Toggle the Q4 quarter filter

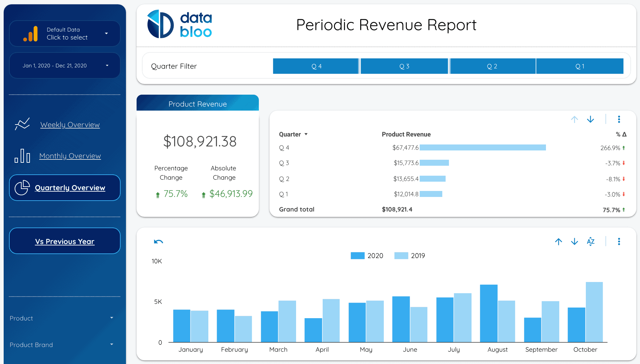pyautogui.click(x=315, y=66)
